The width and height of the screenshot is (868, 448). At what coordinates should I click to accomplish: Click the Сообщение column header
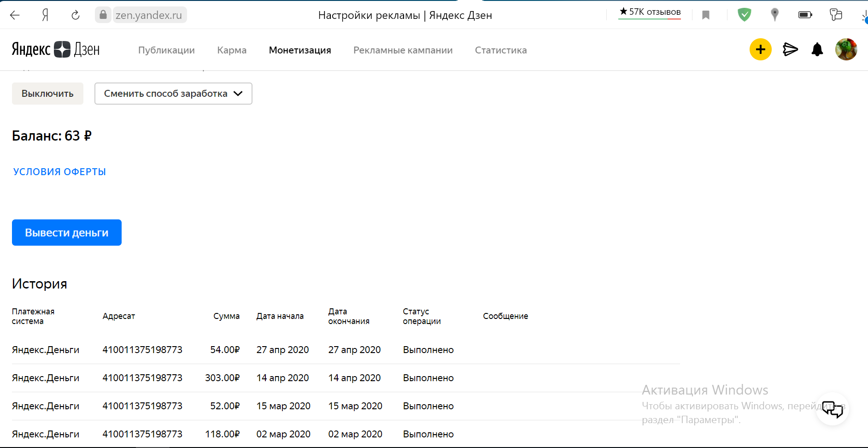[x=505, y=316]
